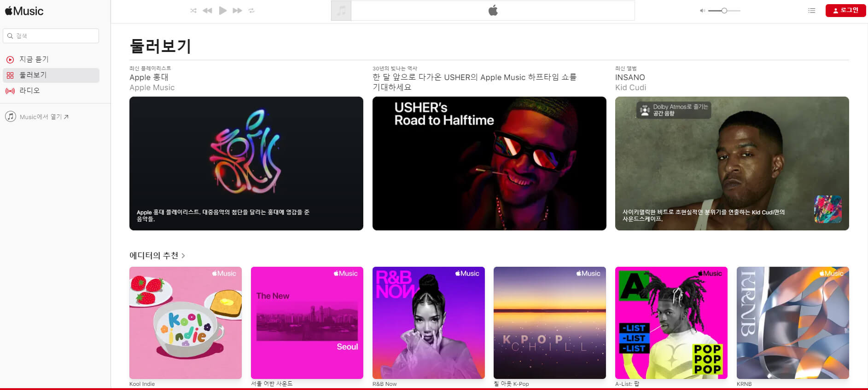Adjust the volume slider
This screenshot has width=868, height=390.
(x=724, y=11)
